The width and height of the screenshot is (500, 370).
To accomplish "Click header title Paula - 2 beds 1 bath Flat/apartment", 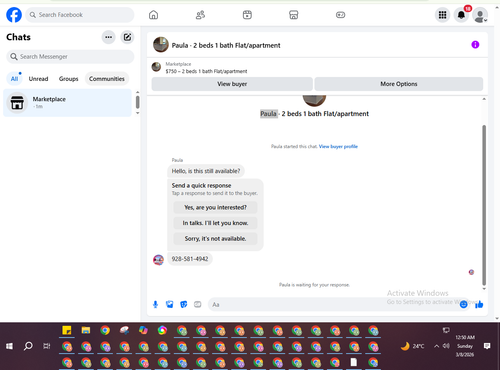I will (x=226, y=45).
